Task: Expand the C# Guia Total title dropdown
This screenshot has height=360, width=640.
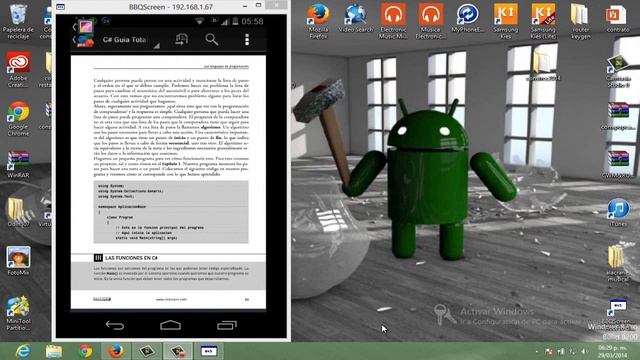Action: [131, 40]
